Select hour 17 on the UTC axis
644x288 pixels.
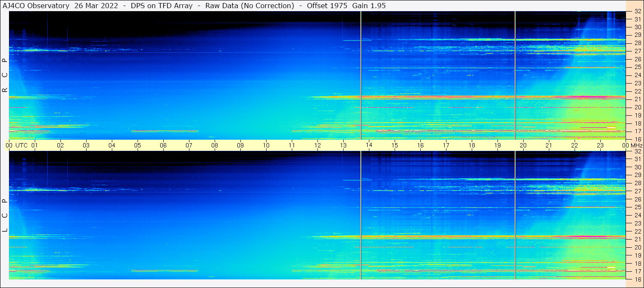click(x=446, y=145)
